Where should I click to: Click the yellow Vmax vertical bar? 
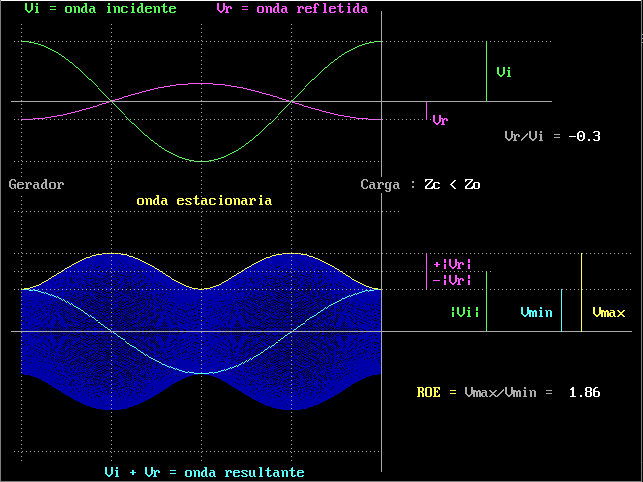pos(581,292)
